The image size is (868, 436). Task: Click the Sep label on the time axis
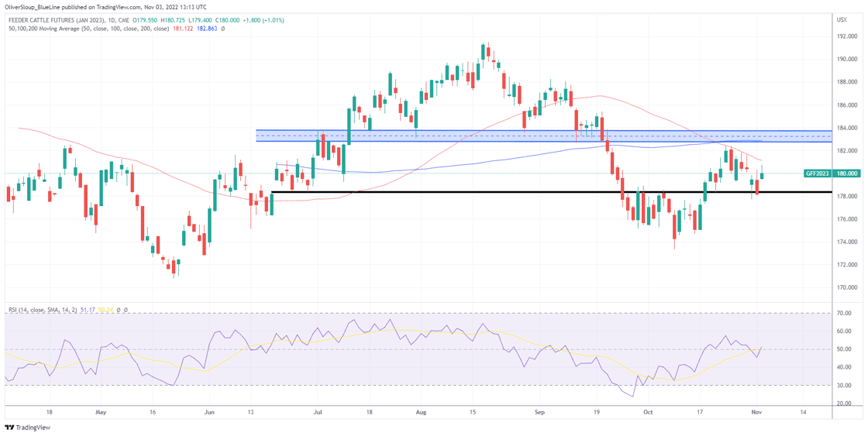click(x=541, y=412)
